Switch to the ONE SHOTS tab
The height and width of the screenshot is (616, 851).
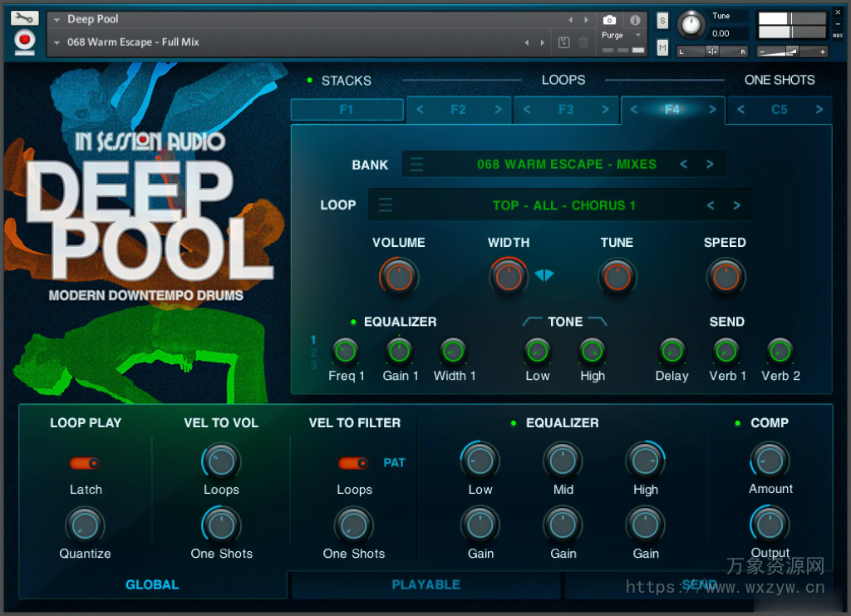[x=781, y=81]
